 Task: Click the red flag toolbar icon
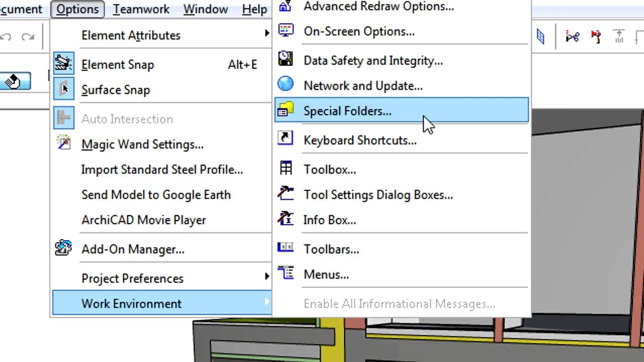tap(596, 36)
